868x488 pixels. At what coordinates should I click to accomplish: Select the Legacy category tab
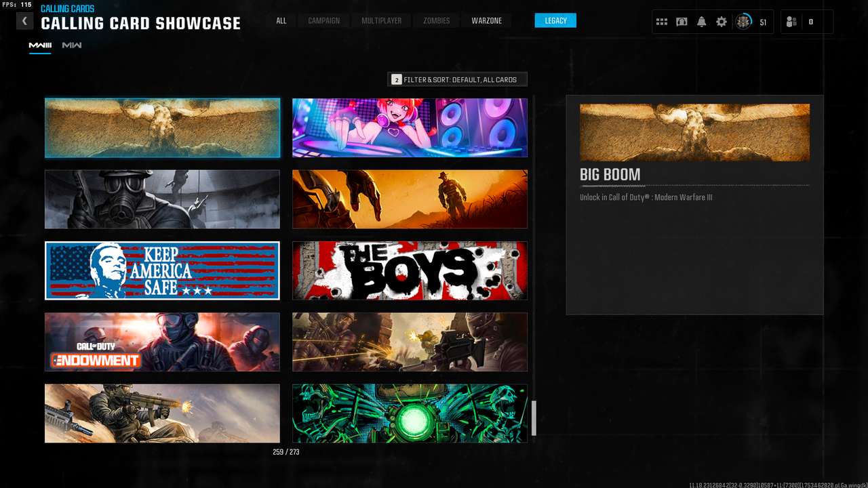[x=555, y=20]
